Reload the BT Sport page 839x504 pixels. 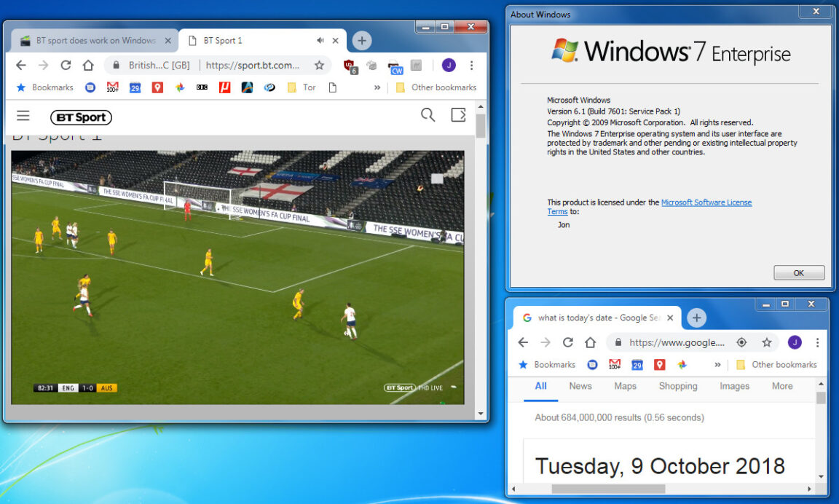[x=66, y=66]
